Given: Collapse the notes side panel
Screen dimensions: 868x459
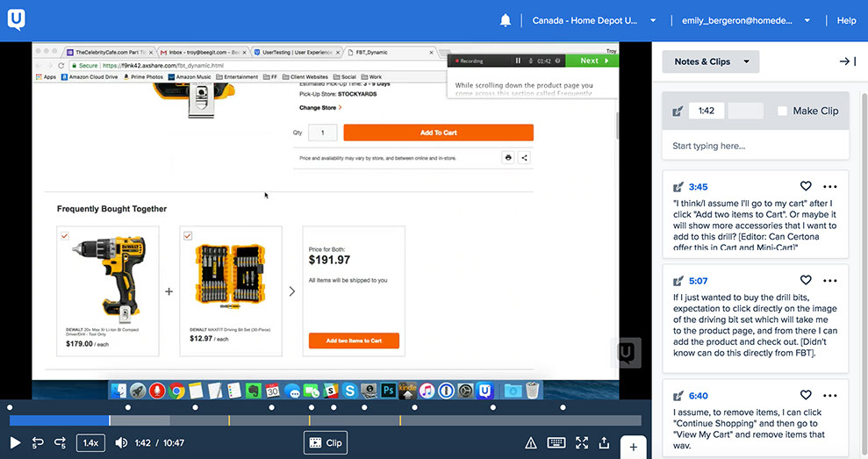Looking at the screenshot, I should coord(846,61).
